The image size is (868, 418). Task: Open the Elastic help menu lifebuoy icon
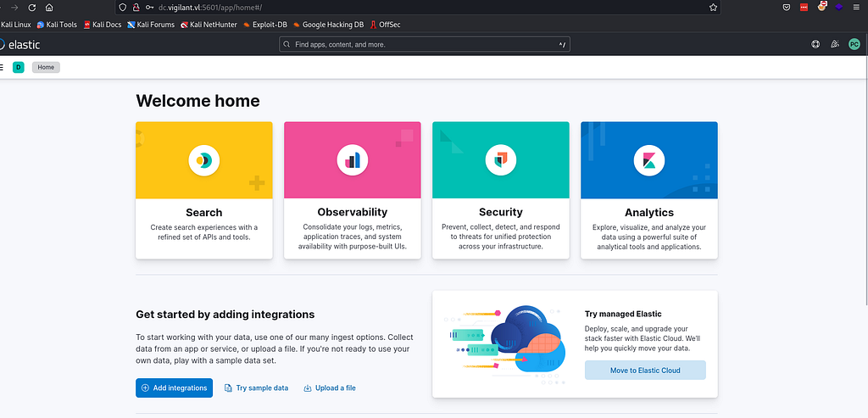point(815,44)
